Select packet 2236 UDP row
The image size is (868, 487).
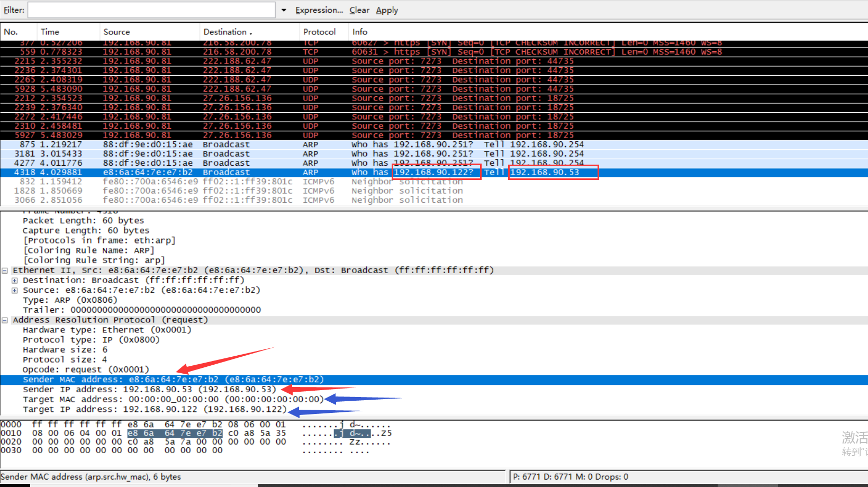[x=434, y=70]
